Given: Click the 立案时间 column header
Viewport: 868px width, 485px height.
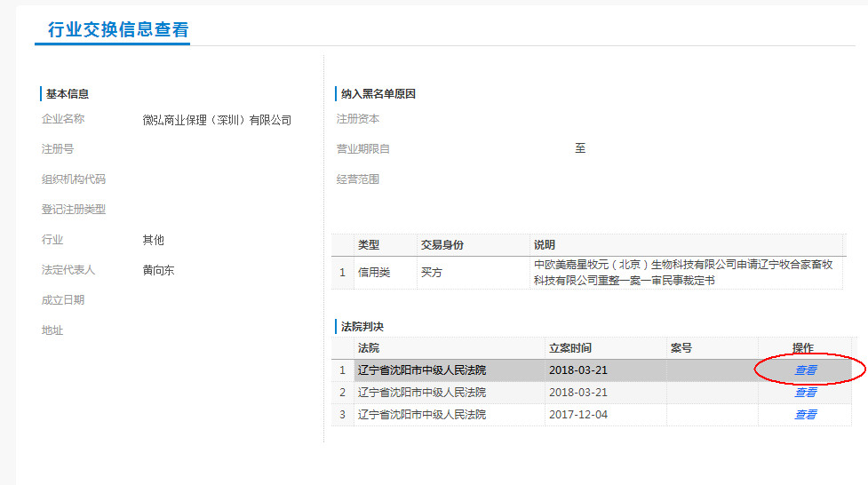Looking at the screenshot, I should tap(569, 347).
